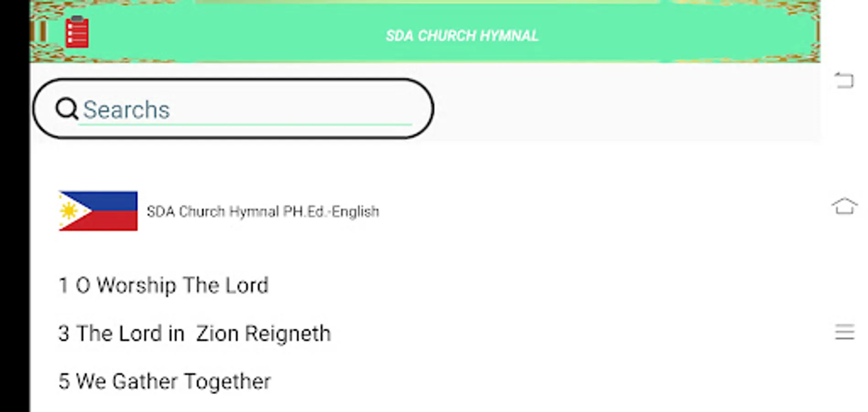
Task: Open hymn 3 The Lord in Zion Reigneth
Action: pos(194,333)
